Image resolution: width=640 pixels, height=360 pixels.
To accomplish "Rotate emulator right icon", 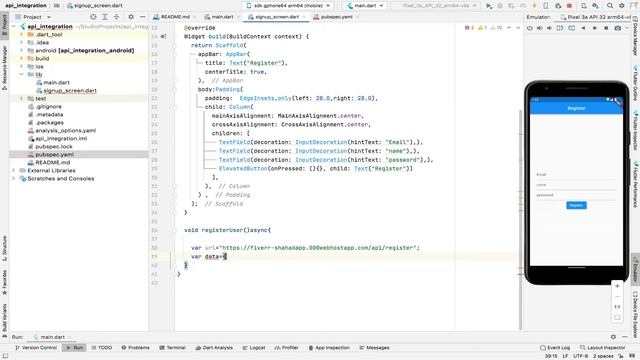I will coord(571,28).
